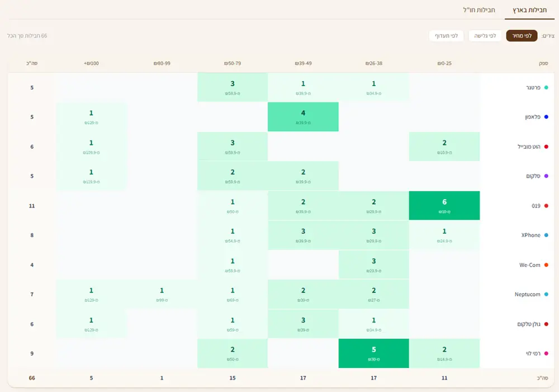The image size is (559, 392).
Task: Open Neptucom cell in the ₪80-99 column
Action: [x=162, y=294]
